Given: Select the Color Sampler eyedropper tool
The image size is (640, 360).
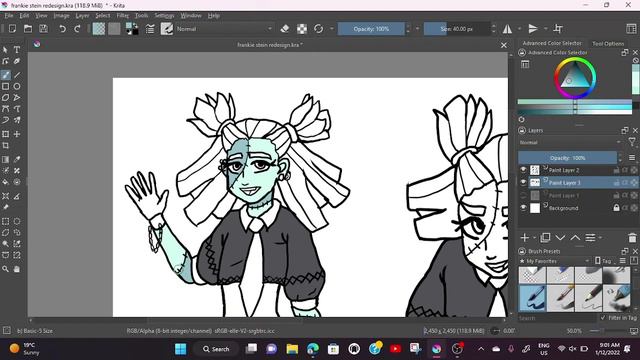Looking at the screenshot, I should 17,160.
